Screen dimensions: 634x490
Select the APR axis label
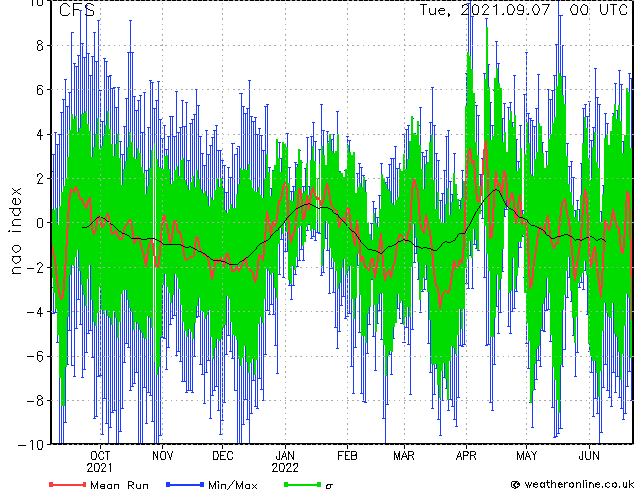click(x=466, y=456)
